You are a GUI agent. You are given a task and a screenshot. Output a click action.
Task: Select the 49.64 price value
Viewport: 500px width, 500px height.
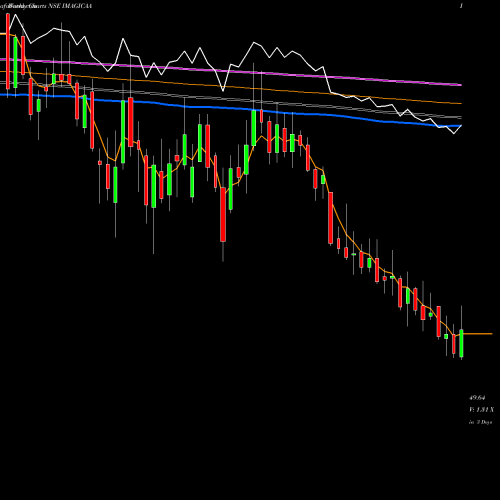(477, 398)
